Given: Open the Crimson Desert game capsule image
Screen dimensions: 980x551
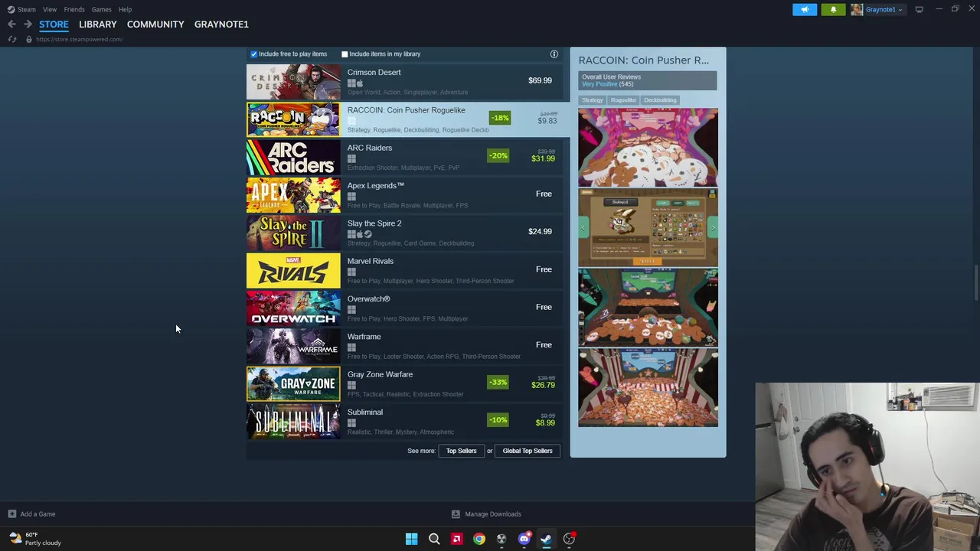Looking at the screenshot, I should (x=293, y=82).
